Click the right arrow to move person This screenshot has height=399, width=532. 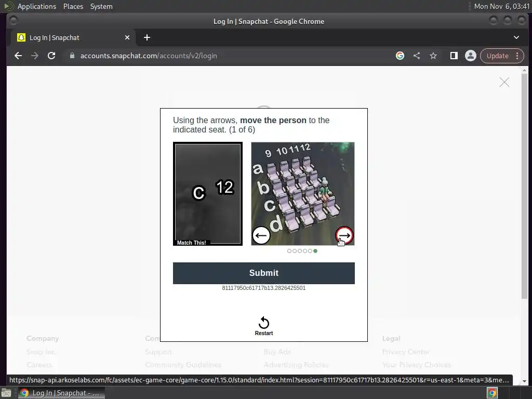click(x=344, y=235)
